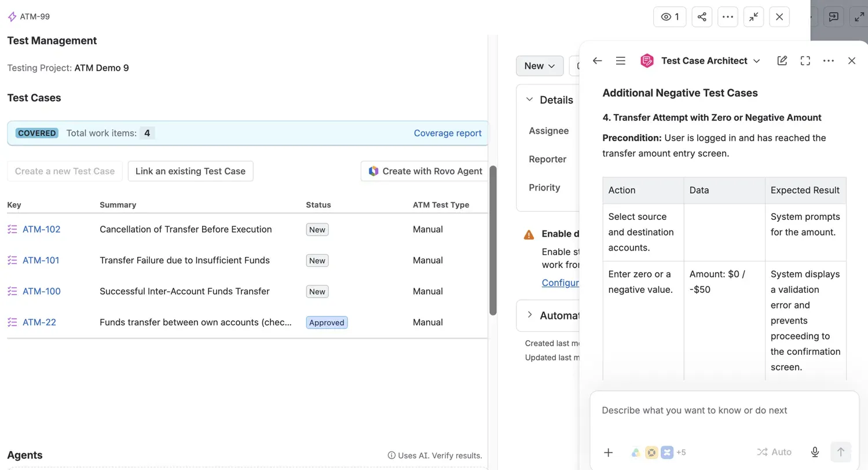The height and width of the screenshot is (470, 868).
Task: Open the chat list hamburger menu
Action: point(621,61)
